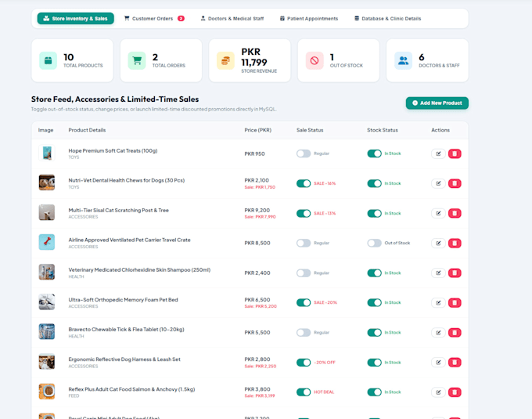Edit Ergonomic Reflective Dog Harness & Leash Set

click(438, 363)
